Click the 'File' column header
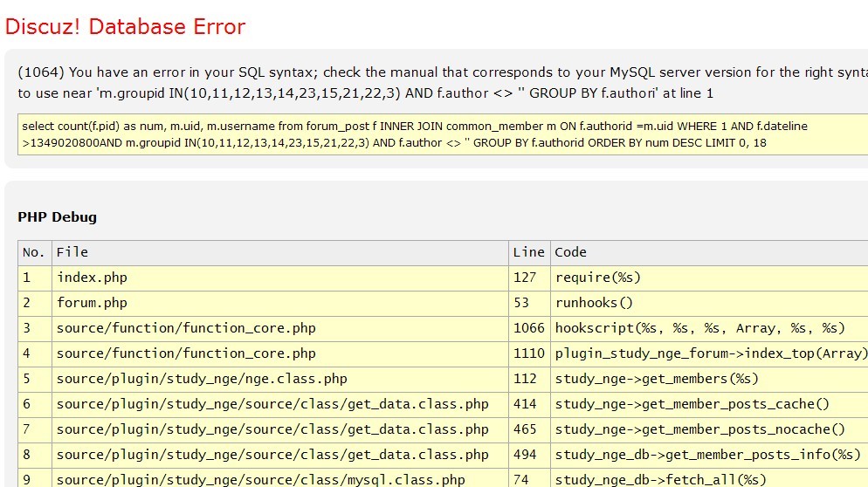This screenshot has height=487, width=868. [280, 253]
